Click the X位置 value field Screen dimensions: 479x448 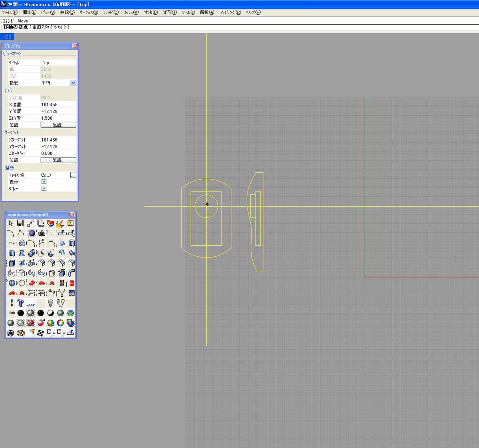point(58,105)
